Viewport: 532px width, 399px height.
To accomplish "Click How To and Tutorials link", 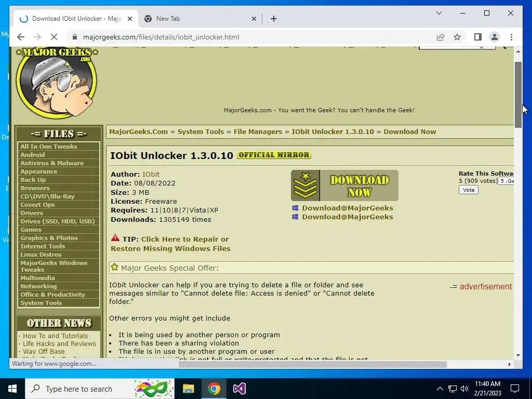I will point(55,336).
